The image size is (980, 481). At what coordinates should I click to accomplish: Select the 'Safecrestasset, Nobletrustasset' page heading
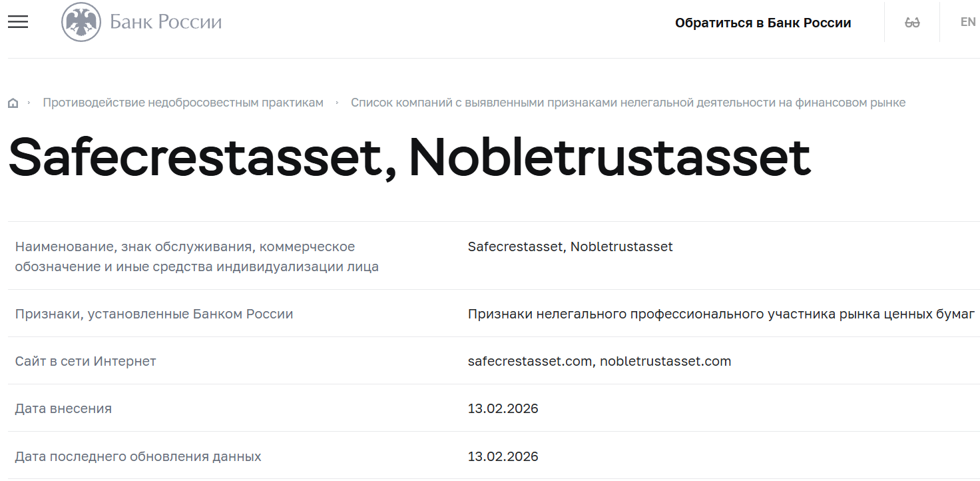(x=408, y=158)
